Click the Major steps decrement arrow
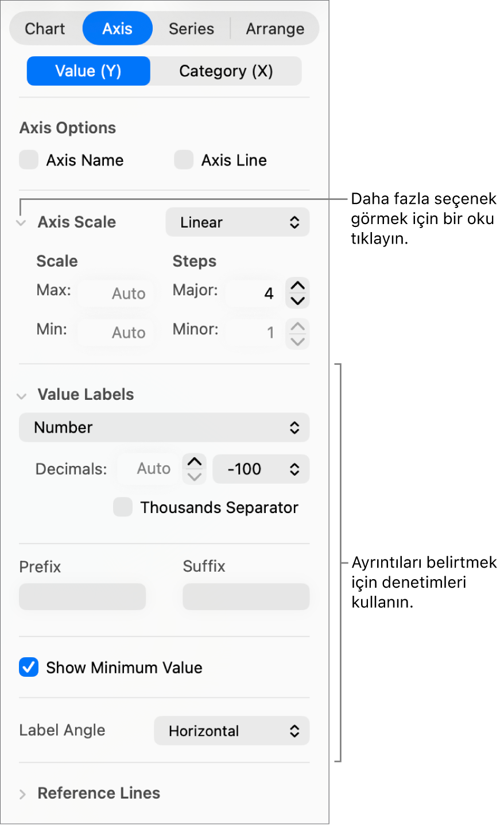The image size is (504, 825). pos(297,300)
